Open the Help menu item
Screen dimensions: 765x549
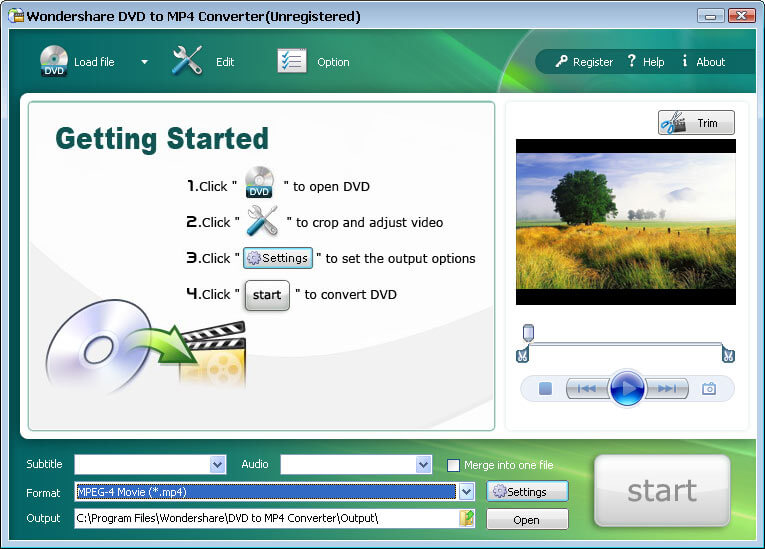point(646,62)
